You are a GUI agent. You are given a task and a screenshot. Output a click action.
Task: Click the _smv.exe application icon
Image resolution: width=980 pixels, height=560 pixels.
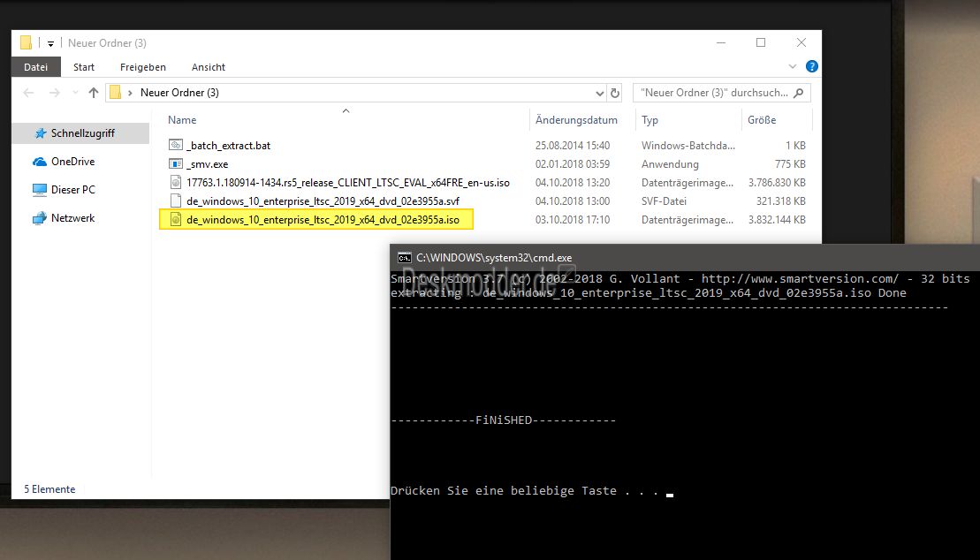coord(176,163)
